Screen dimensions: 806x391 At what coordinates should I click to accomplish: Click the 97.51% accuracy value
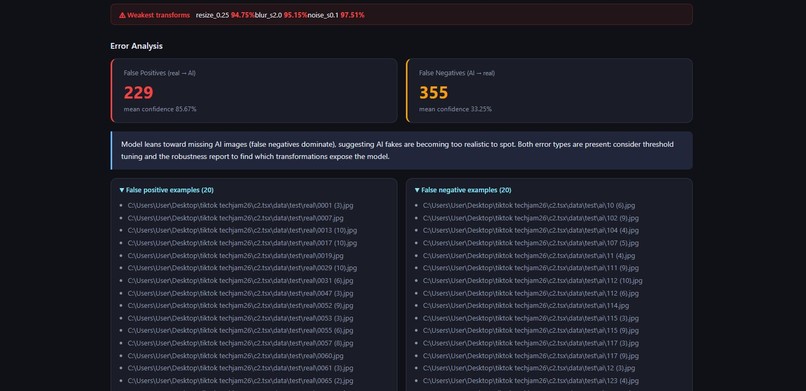[353, 15]
